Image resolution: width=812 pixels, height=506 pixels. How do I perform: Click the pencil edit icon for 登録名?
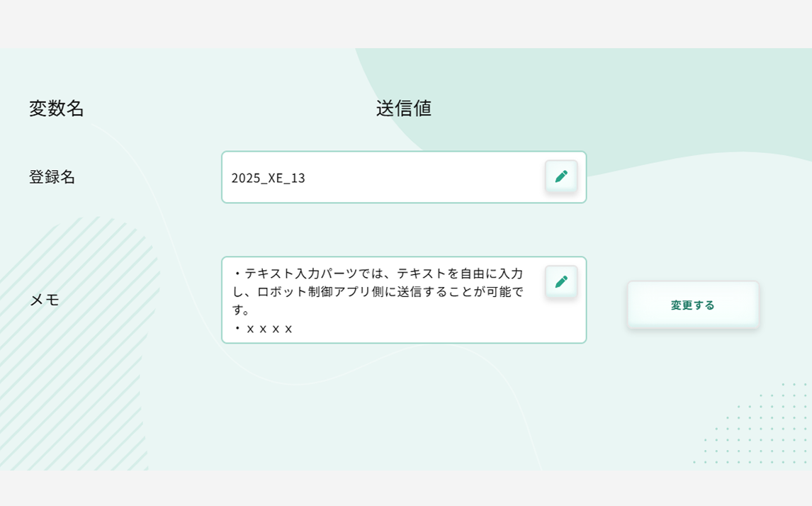561,176
